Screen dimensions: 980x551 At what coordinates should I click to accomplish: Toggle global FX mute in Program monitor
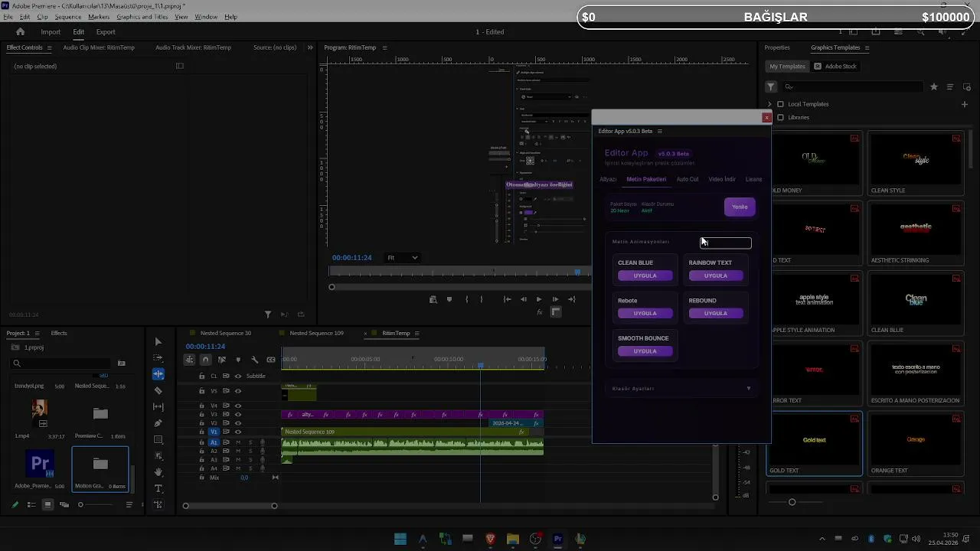[540, 312]
